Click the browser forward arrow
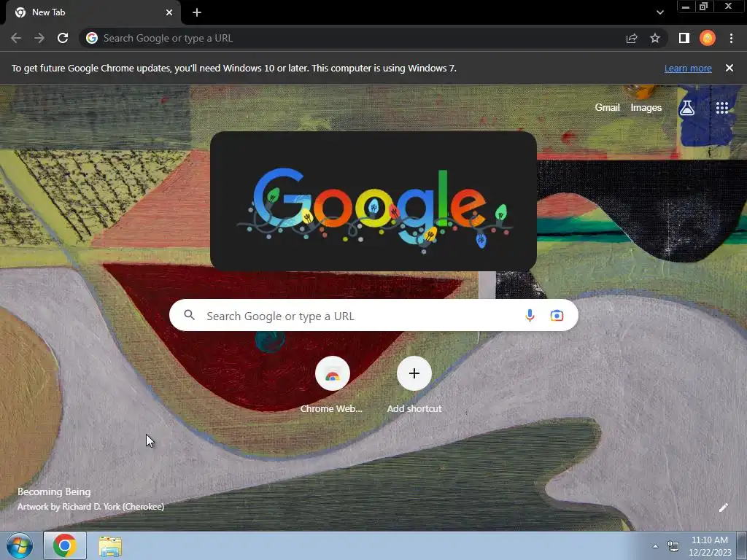The width and height of the screenshot is (747, 560). (39, 38)
